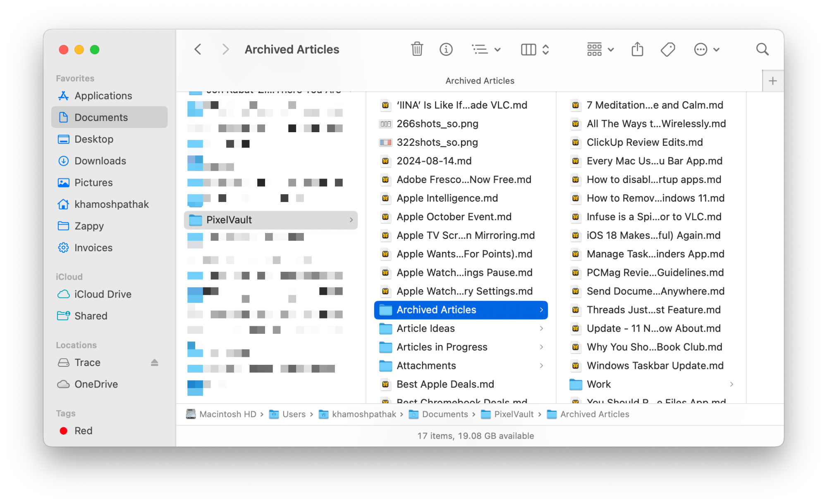Open Invoices in the sidebar
This screenshot has height=504, width=827.
pos(109,247)
